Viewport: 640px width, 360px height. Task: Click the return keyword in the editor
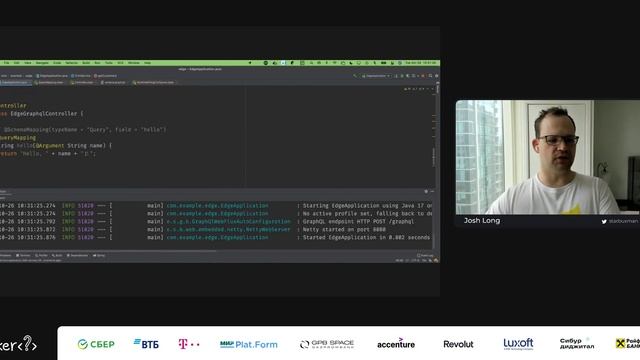(x=9, y=153)
